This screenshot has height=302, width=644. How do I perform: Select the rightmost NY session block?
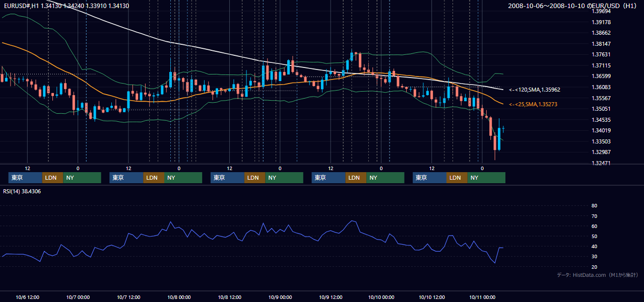coord(486,178)
